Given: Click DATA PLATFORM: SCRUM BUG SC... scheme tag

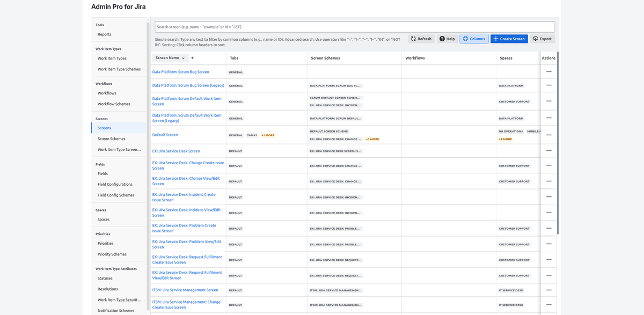Looking at the screenshot, I should (x=335, y=86).
